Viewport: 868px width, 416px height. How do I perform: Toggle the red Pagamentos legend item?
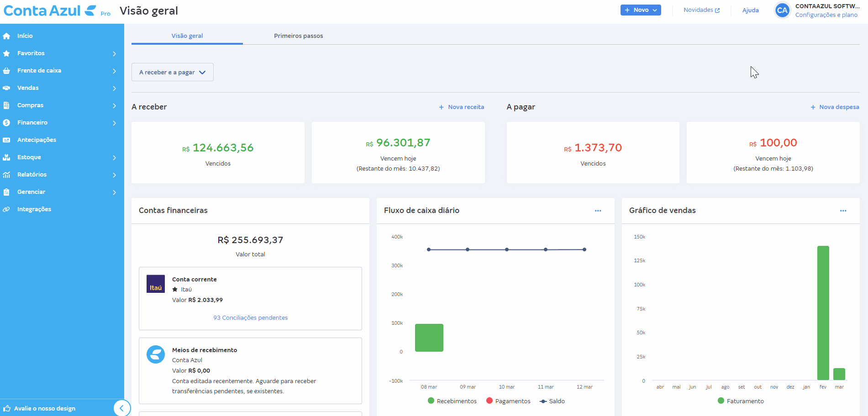[509, 401]
